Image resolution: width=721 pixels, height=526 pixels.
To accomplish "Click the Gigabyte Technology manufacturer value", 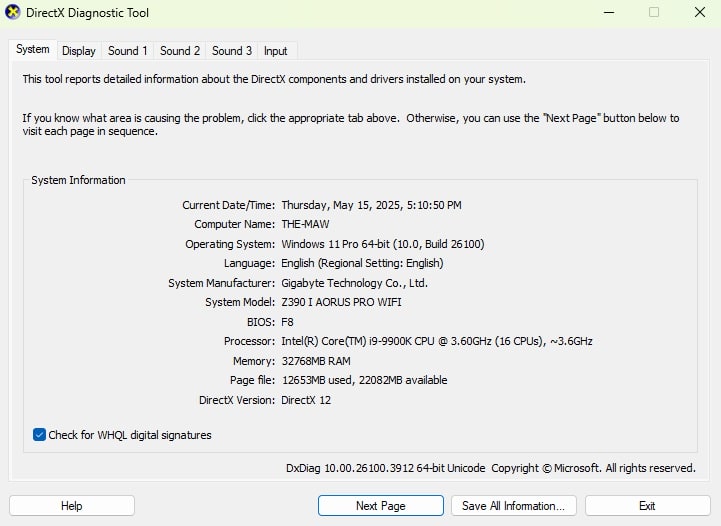I will (355, 283).
